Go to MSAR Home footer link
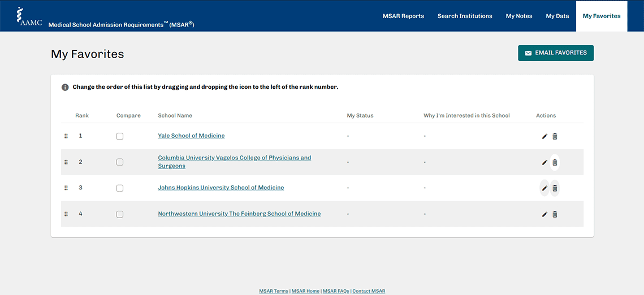 [x=305, y=291]
